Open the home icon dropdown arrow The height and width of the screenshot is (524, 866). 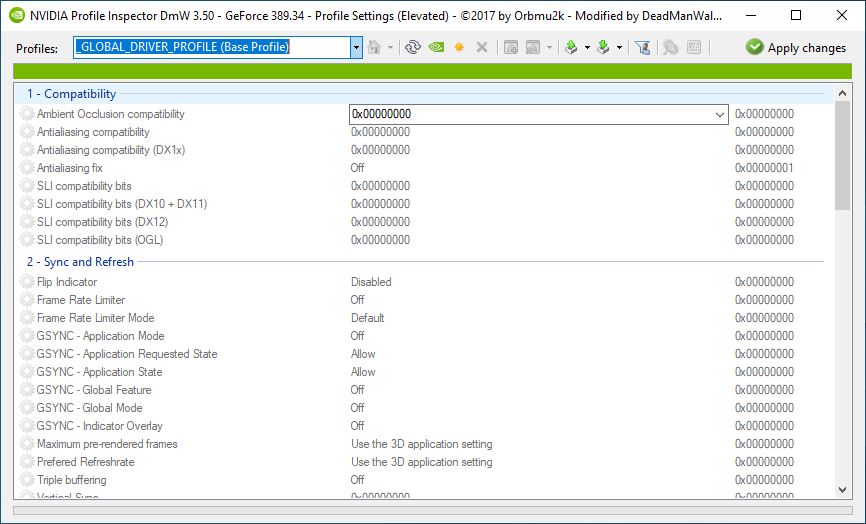point(390,47)
